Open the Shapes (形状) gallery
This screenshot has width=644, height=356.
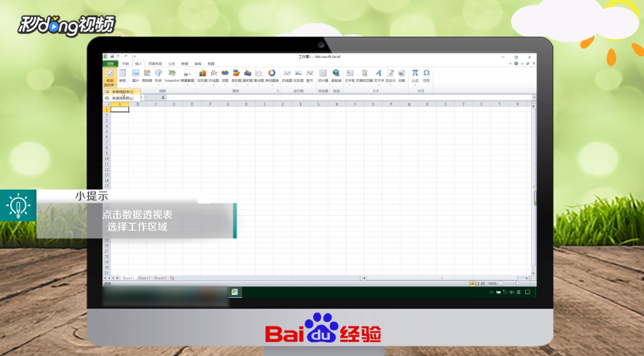point(158,77)
